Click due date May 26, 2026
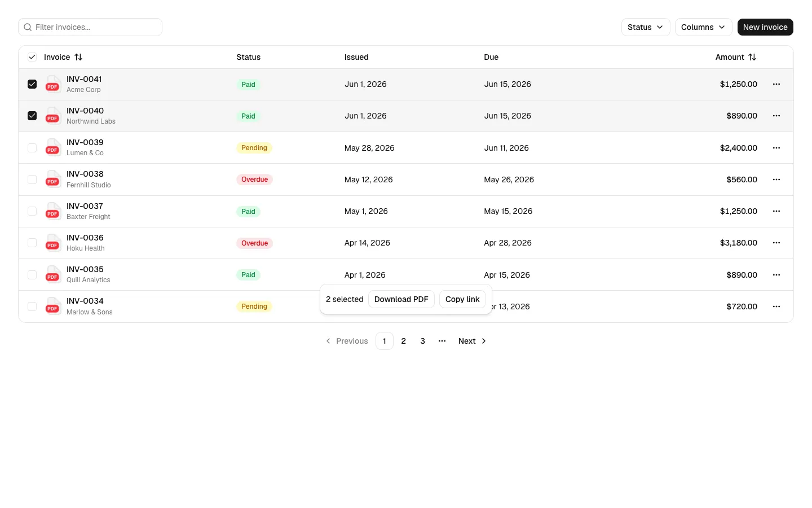 (x=509, y=179)
